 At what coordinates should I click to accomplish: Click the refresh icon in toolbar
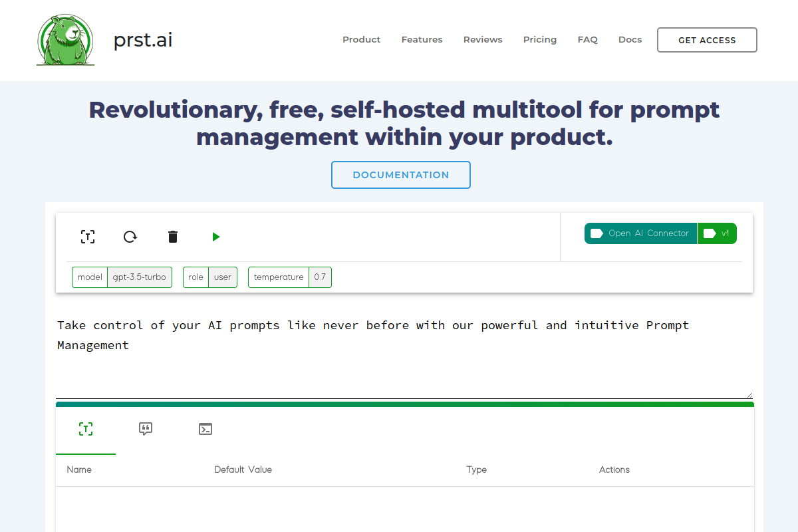click(x=130, y=237)
